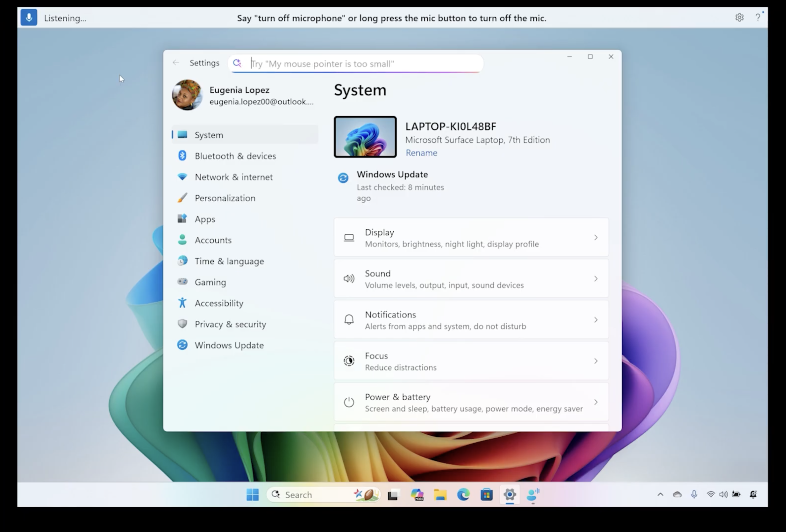
Task: Click the OneDrive cloud tray icon
Action: pos(677,494)
